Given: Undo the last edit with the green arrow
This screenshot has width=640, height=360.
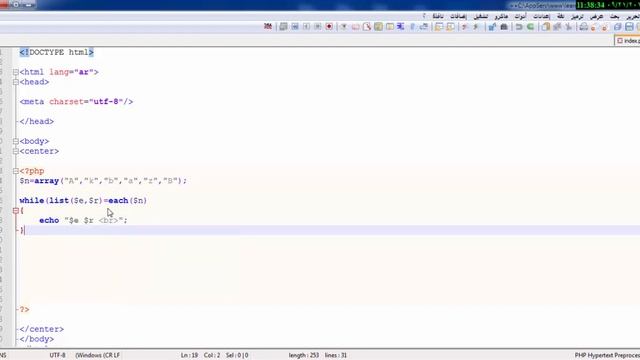Looking at the screenshot, I should [530, 27].
